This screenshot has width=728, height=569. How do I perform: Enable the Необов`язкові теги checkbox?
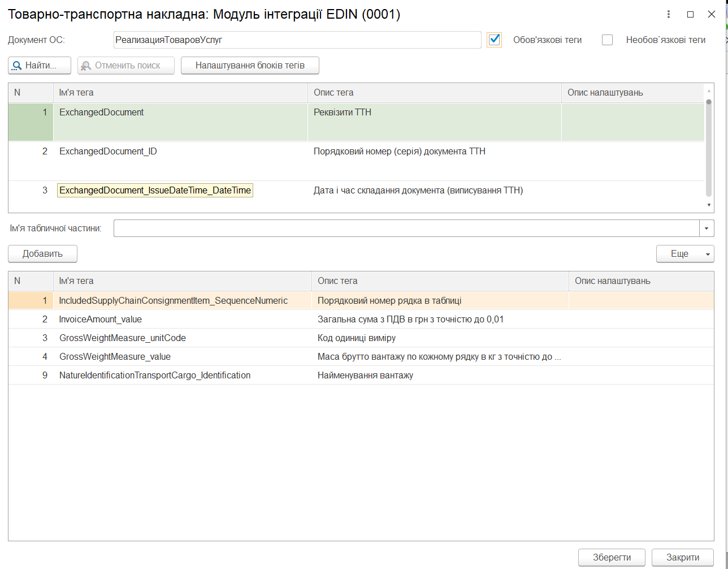(608, 40)
